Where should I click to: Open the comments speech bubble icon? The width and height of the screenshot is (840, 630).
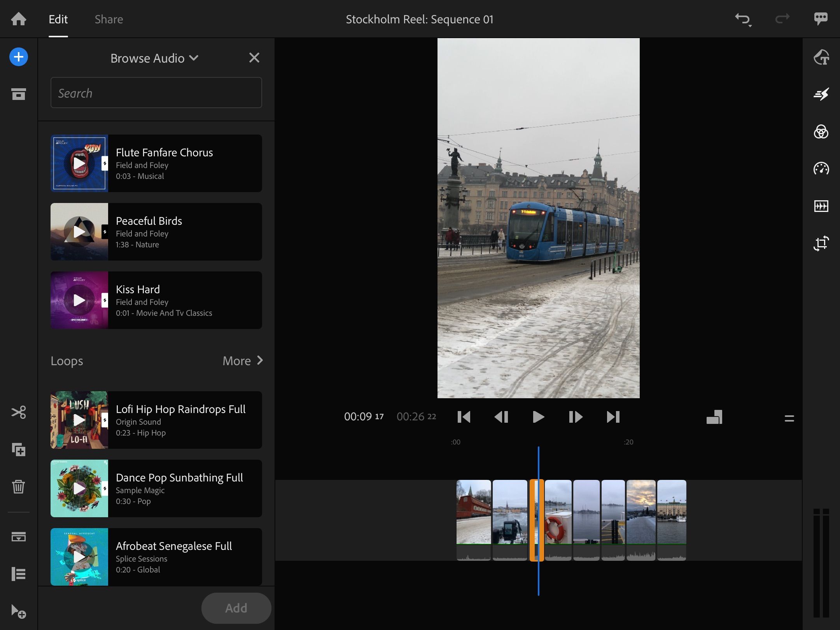821,19
